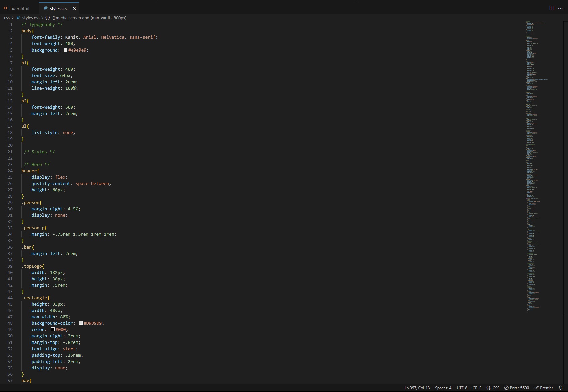The width and height of the screenshot is (568, 392).
Task: Change CRLF end-of-line sequence
Action: tap(477, 388)
